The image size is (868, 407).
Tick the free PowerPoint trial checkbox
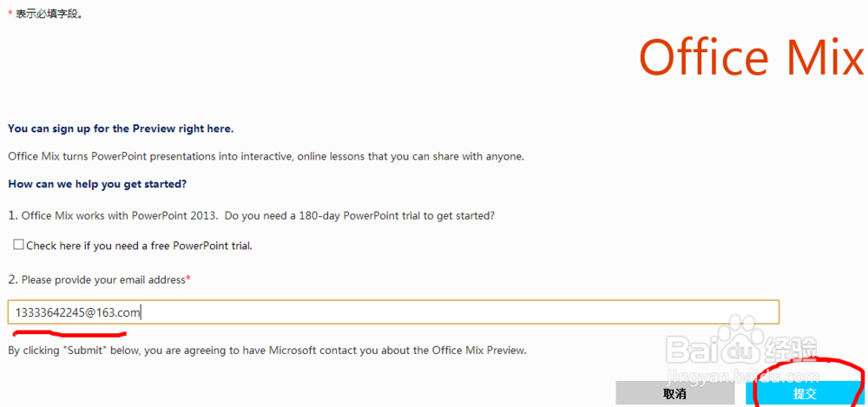point(18,245)
